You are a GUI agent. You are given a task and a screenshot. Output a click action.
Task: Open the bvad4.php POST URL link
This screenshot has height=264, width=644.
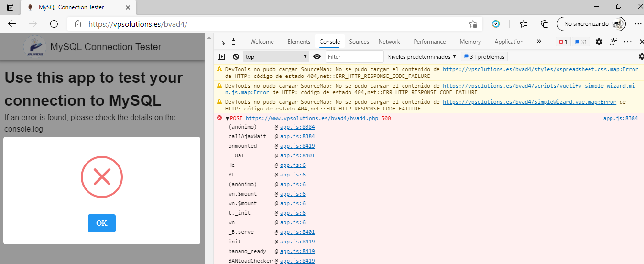tap(312, 118)
